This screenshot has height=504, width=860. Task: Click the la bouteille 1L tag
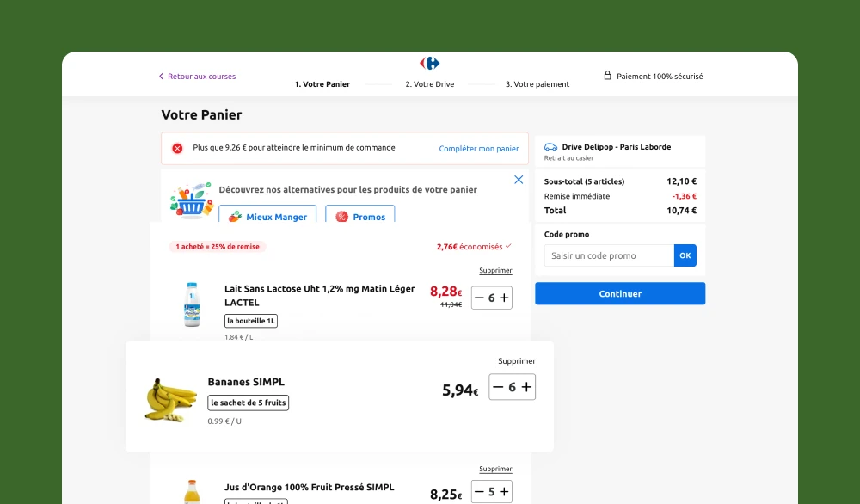click(251, 321)
